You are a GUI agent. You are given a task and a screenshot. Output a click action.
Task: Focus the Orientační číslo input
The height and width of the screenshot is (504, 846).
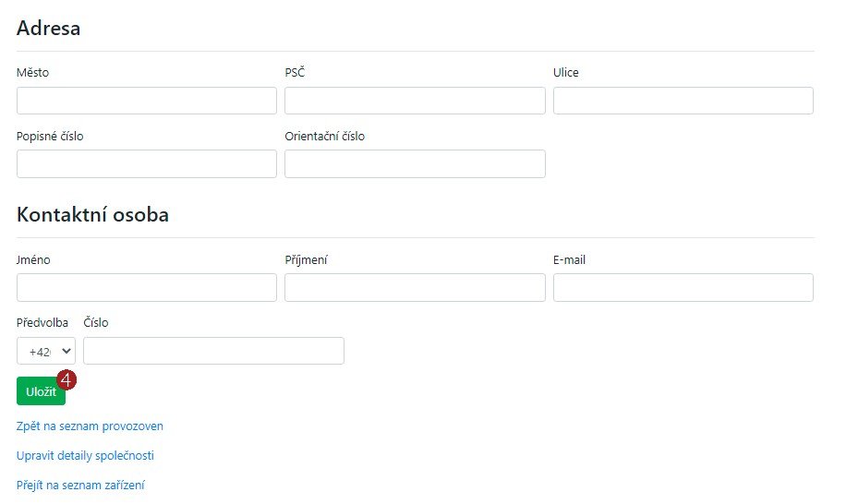[415, 163]
